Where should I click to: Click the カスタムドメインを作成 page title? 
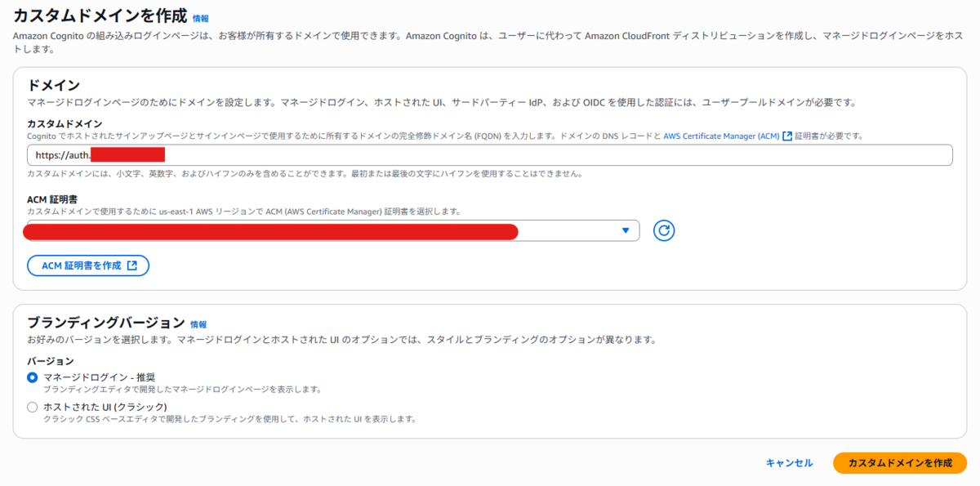tap(100, 15)
